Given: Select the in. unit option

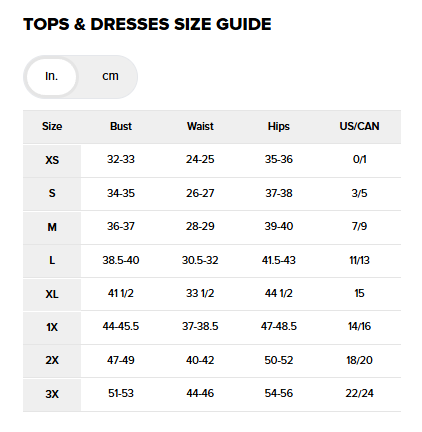Looking at the screenshot, I should [52, 77].
